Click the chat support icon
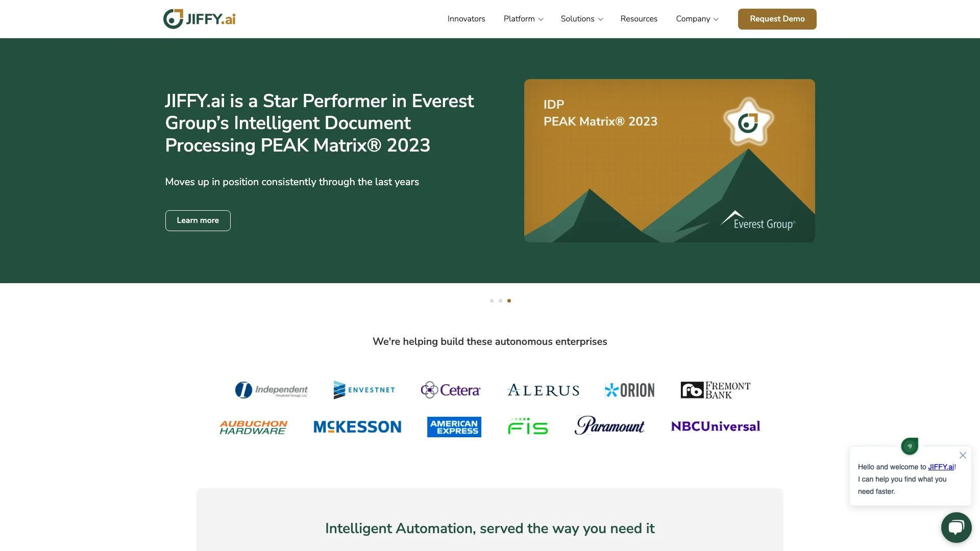980x551 pixels. click(x=956, y=527)
